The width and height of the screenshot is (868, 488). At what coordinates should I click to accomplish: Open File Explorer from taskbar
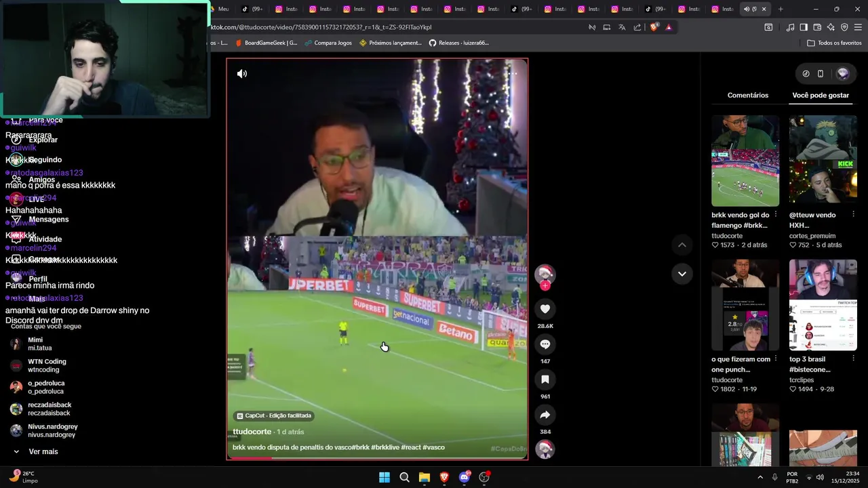pos(425,477)
